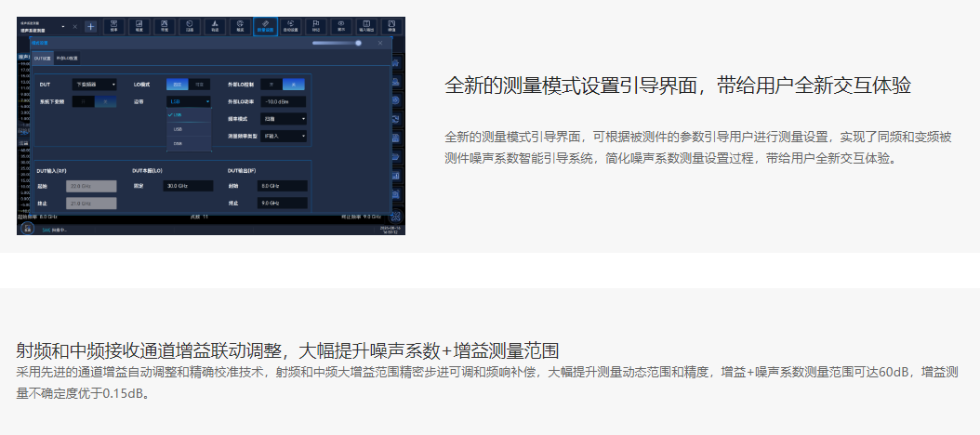The image size is (980, 435).
Task: Select the flag-shaped marker toolbar icon
Action: [316, 25]
